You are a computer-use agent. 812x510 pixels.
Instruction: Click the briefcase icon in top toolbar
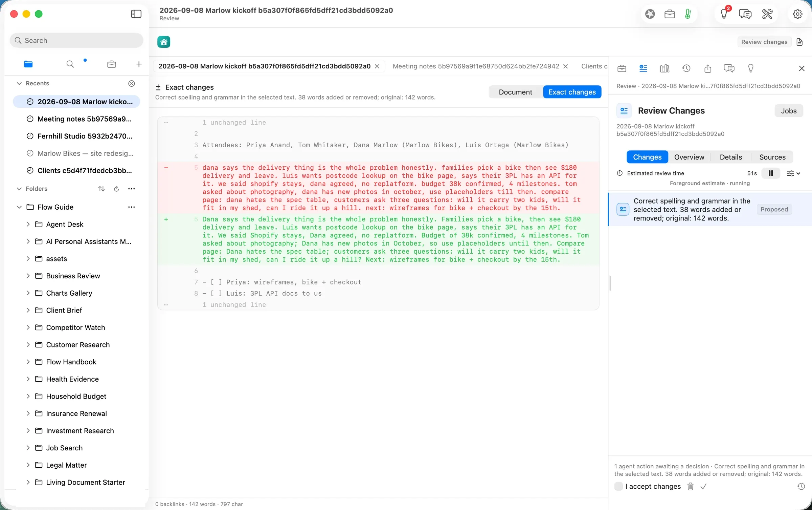pos(670,14)
